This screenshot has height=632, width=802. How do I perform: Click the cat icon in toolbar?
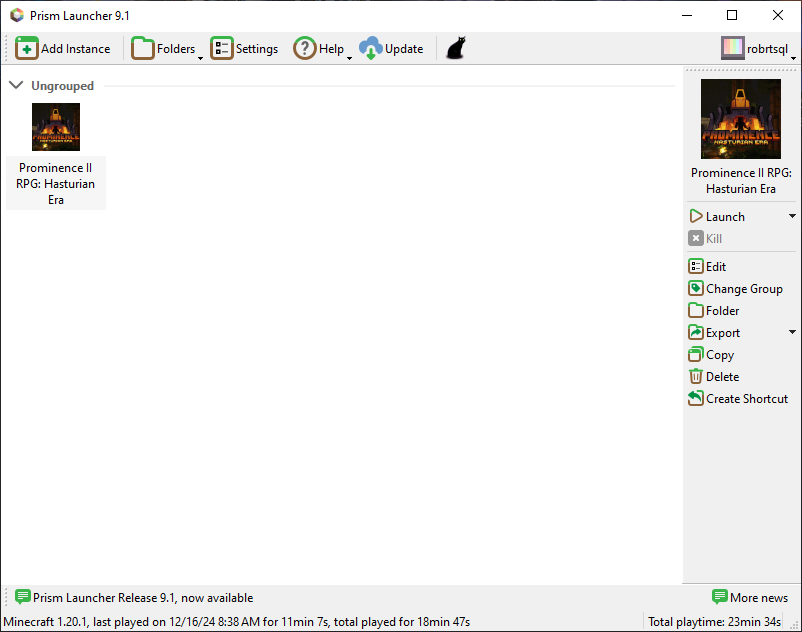pyautogui.click(x=455, y=49)
